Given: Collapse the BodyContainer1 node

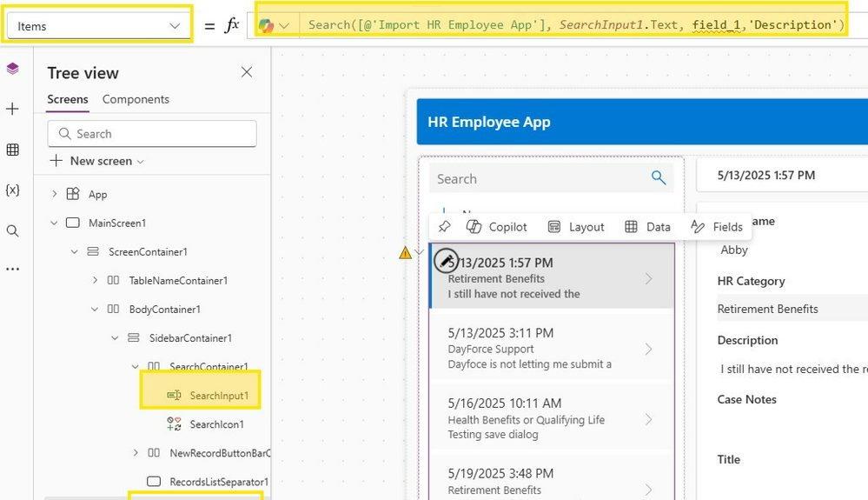Looking at the screenshot, I should coord(95,309).
